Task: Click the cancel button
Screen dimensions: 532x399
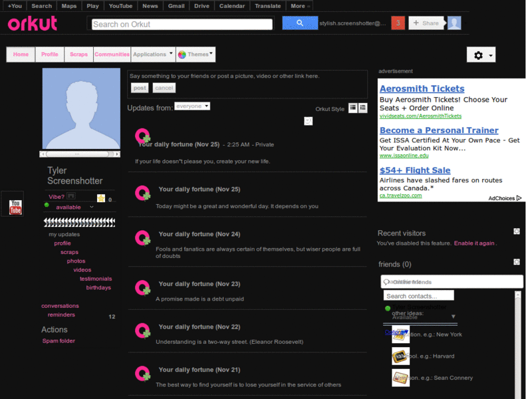Action: (x=164, y=88)
